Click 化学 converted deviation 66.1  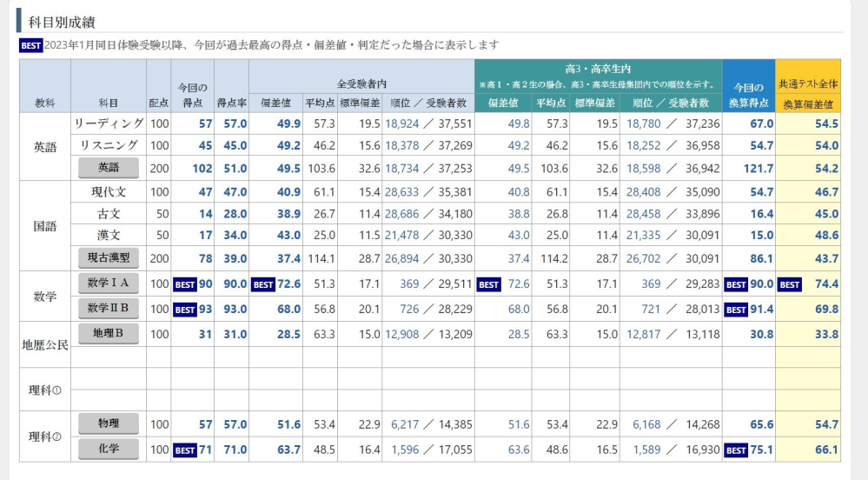coord(826,450)
